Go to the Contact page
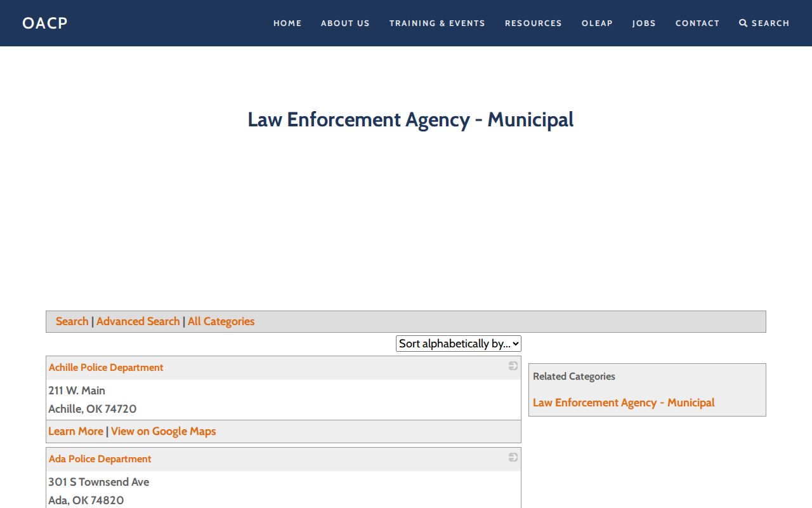 [697, 23]
